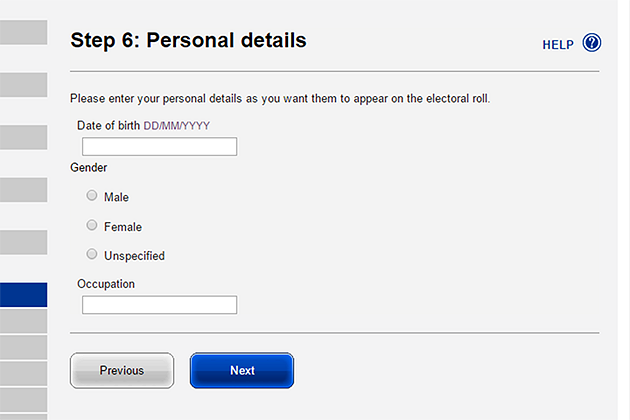Select the Male gender radio button

(92, 195)
